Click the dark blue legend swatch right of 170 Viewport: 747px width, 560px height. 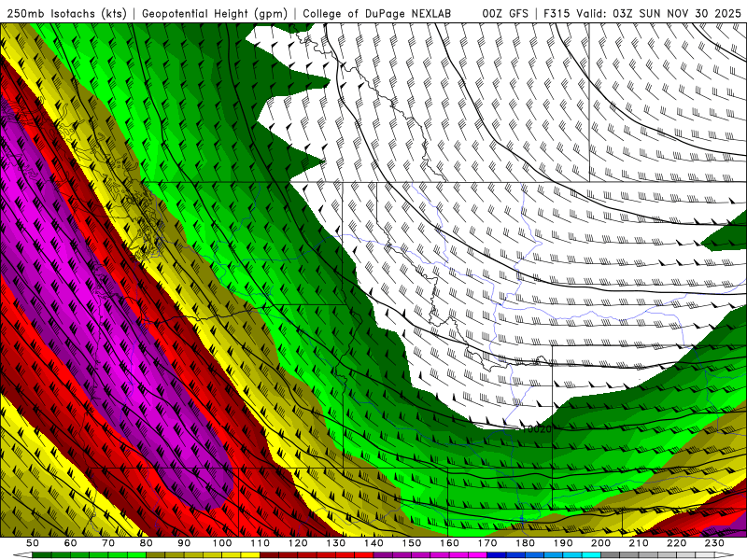497,555
